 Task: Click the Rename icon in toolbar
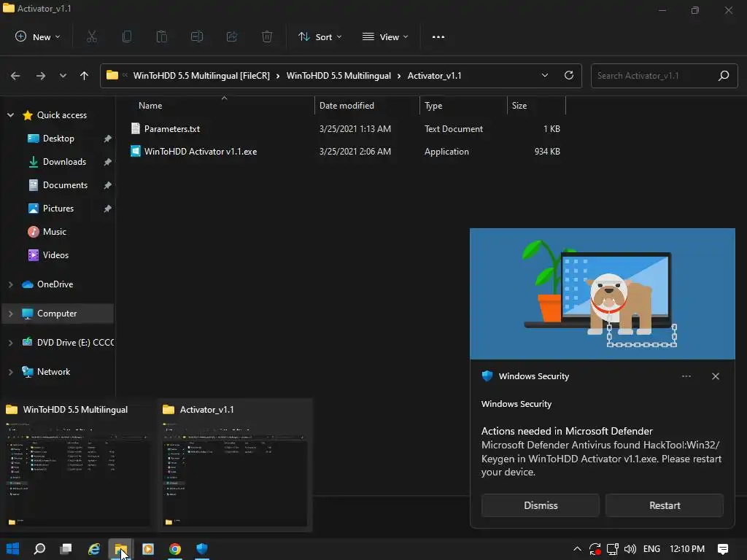pos(197,36)
